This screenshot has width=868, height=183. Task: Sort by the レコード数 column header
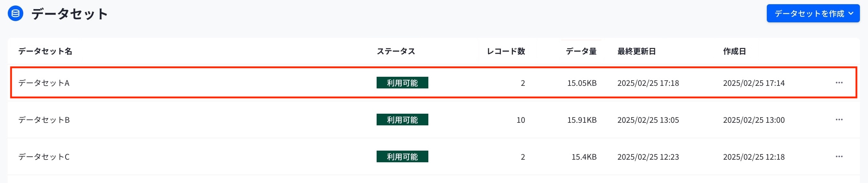coord(506,51)
